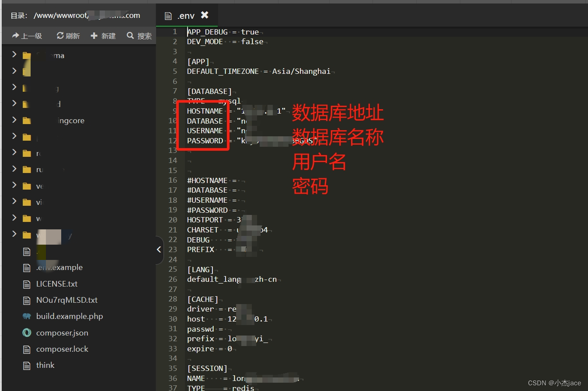The width and height of the screenshot is (588, 391).
Task: Click the TYPE = redis line
Action: (x=220, y=388)
